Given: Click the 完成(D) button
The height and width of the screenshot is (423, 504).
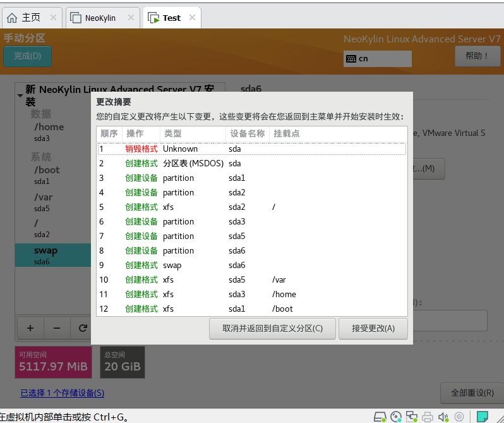Looking at the screenshot, I should click(x=27, y=56).
